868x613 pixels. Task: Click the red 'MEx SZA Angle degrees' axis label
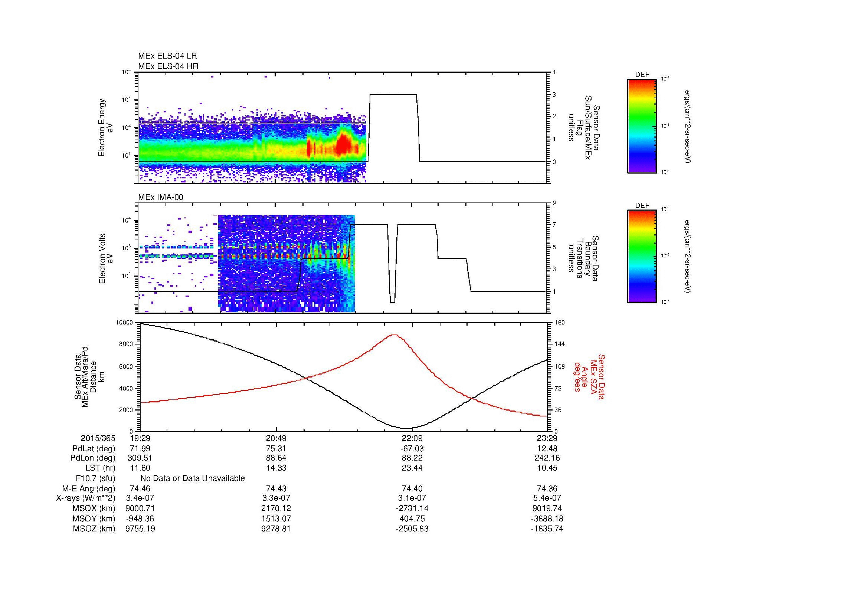(x=589, y=376)
